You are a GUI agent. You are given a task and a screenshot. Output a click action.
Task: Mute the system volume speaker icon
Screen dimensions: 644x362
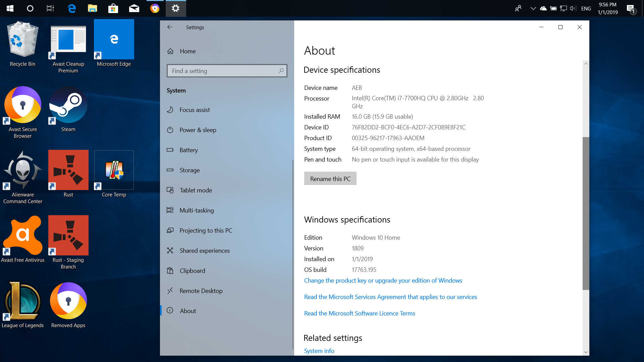[x=573, y=8]
